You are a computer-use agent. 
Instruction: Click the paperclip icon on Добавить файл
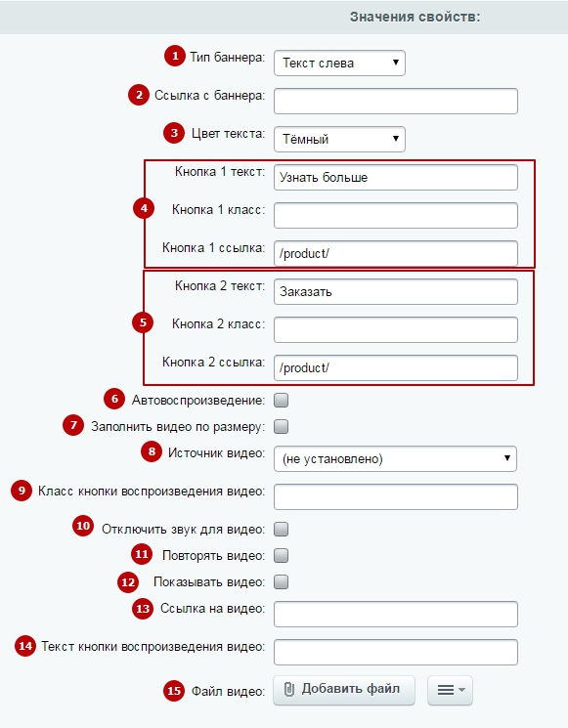pyautogui.click(x=288, y=690)
